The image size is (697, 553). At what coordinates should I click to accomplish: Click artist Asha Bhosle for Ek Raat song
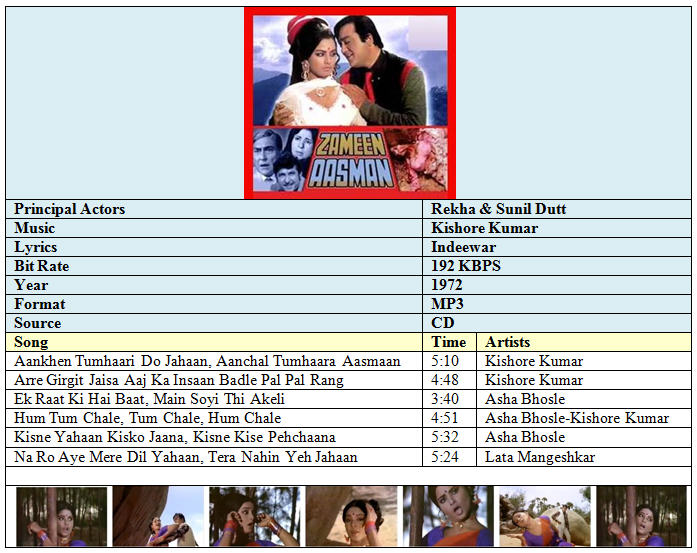click(525, 399)
